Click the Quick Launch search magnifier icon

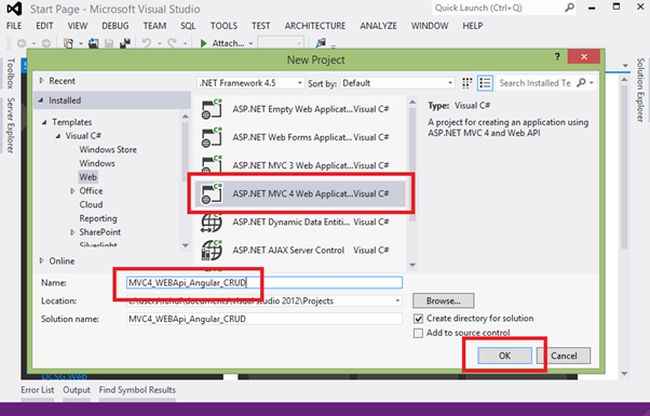click(570, 7)
